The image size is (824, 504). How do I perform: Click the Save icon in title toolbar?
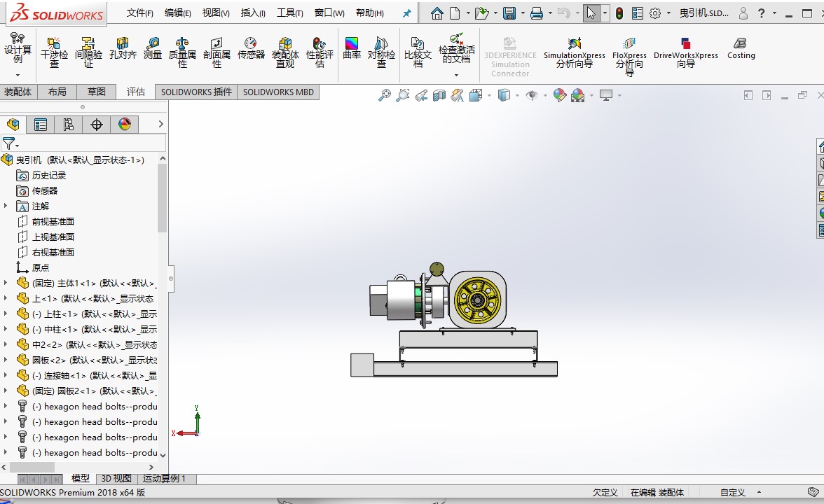[x=509, y=13]
